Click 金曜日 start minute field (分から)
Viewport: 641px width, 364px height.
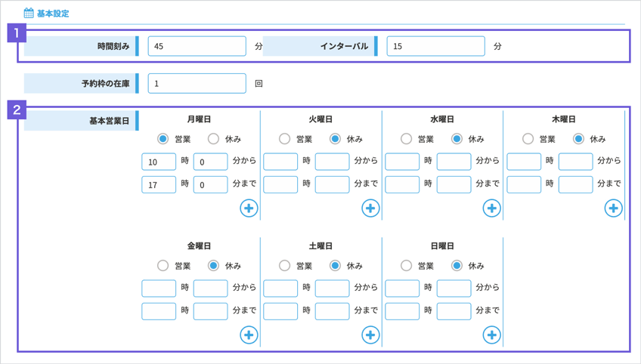click(211, 288)
